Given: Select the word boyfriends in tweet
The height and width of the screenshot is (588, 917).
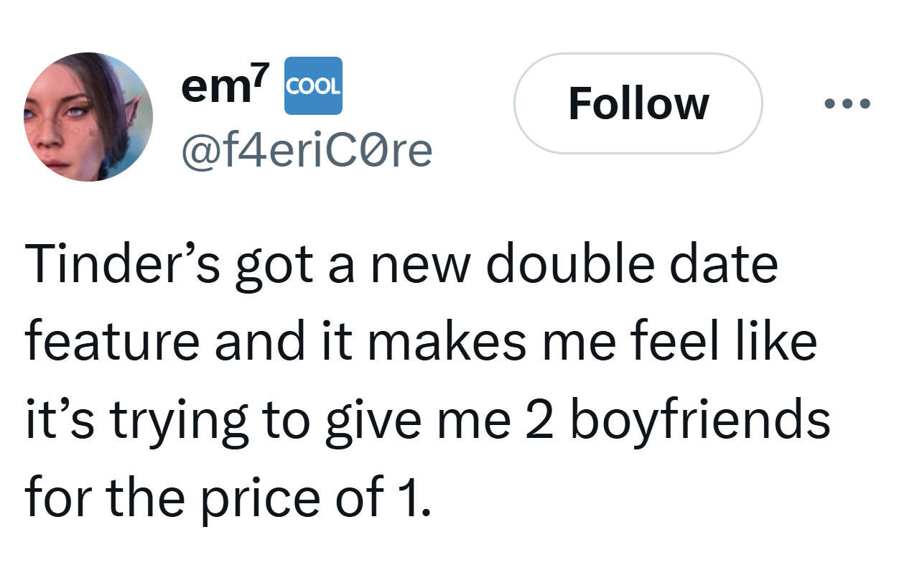Looking at the screenshot, I should click(699, 422).
